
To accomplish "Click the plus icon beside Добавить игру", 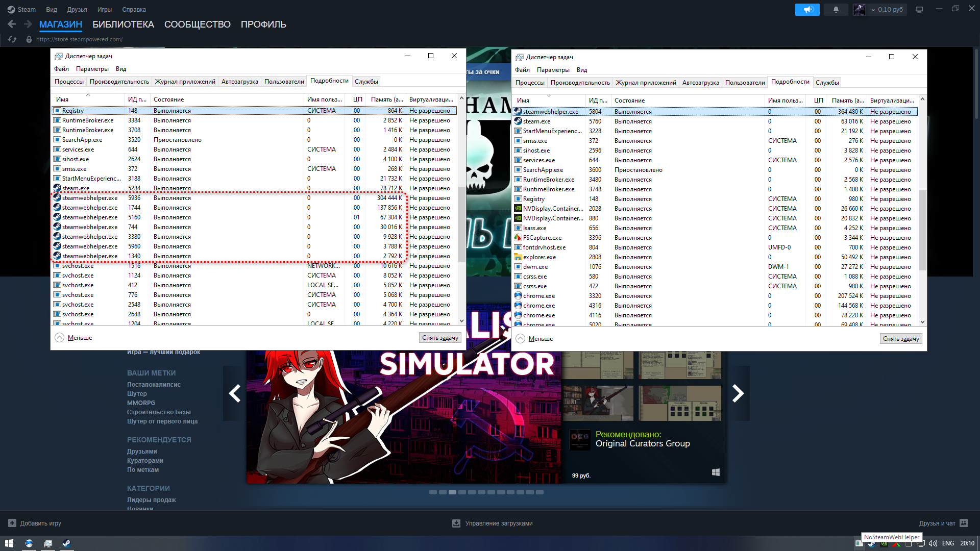I will pos(12,523).
